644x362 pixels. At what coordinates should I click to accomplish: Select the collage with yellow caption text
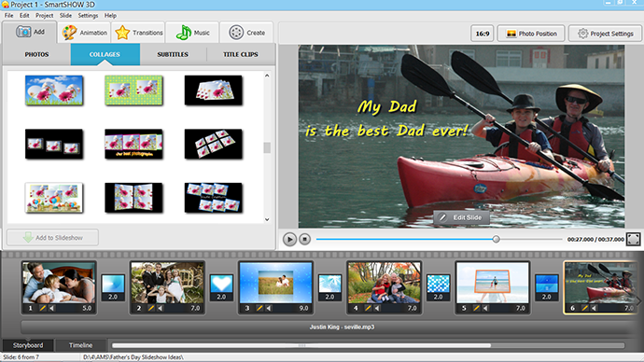(x=133, y=144)
